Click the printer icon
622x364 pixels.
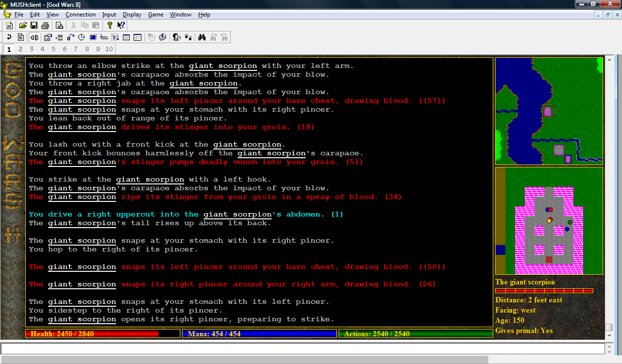[x=45, y=26]
